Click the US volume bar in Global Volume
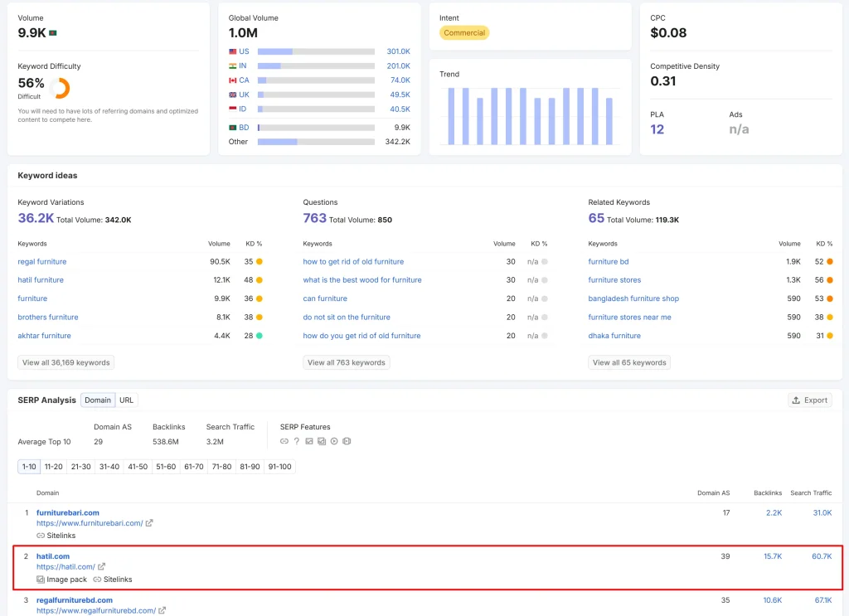 tap(316, 51)
